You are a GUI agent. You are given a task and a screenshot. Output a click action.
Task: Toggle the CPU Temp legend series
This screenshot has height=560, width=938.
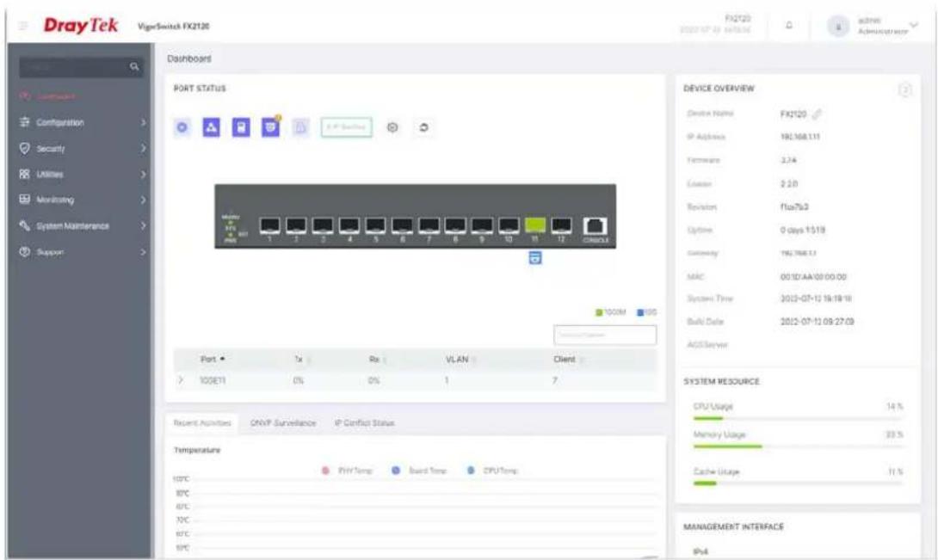(492, 471)
